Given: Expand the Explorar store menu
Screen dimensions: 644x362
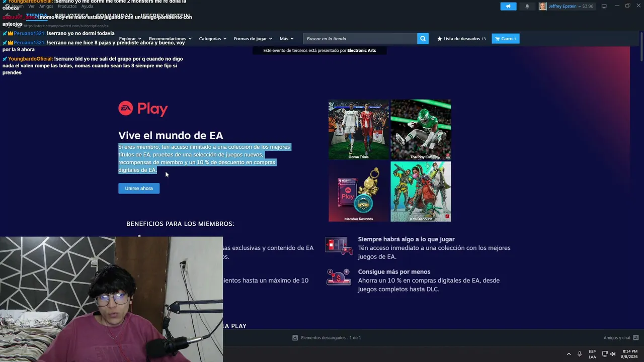Looking at the screenshot, I should [130, 39].
